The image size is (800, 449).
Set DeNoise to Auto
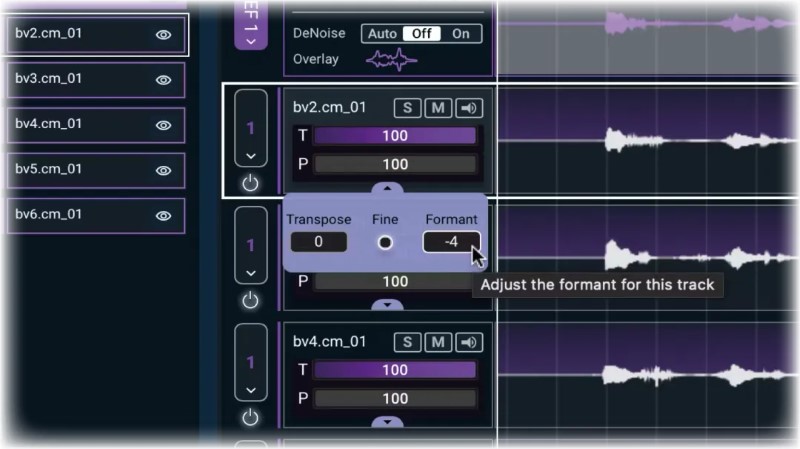pos(382,34)
